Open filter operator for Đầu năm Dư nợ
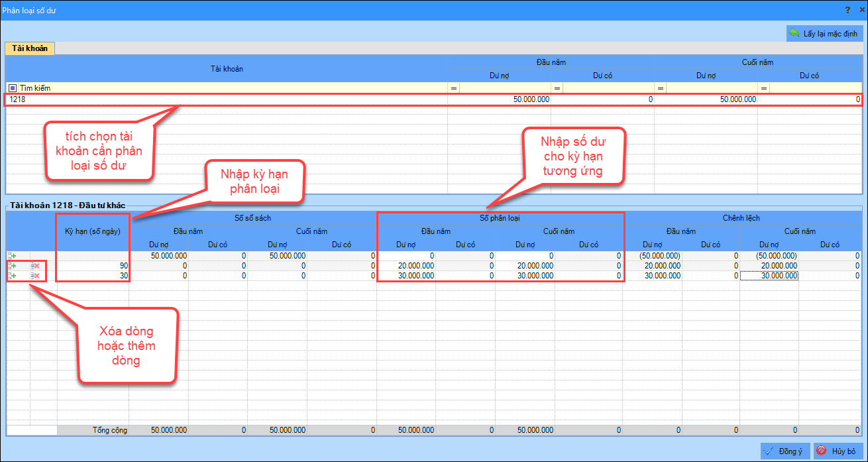868x462 pixels. coord(454,88)
